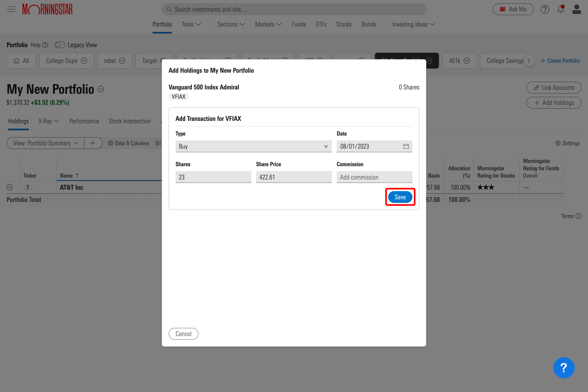Expand the Sections menu

point(231,24)
